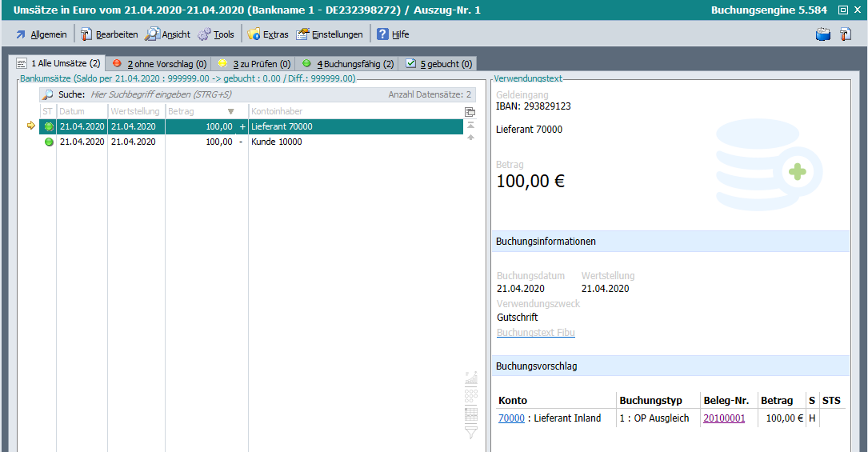Click green status dot of Kunde 10000
868x452 pixels.
(49, 142)
